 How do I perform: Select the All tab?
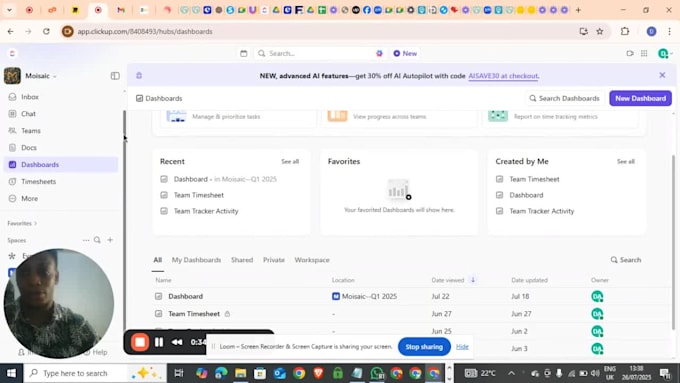[x=157, y=260]
